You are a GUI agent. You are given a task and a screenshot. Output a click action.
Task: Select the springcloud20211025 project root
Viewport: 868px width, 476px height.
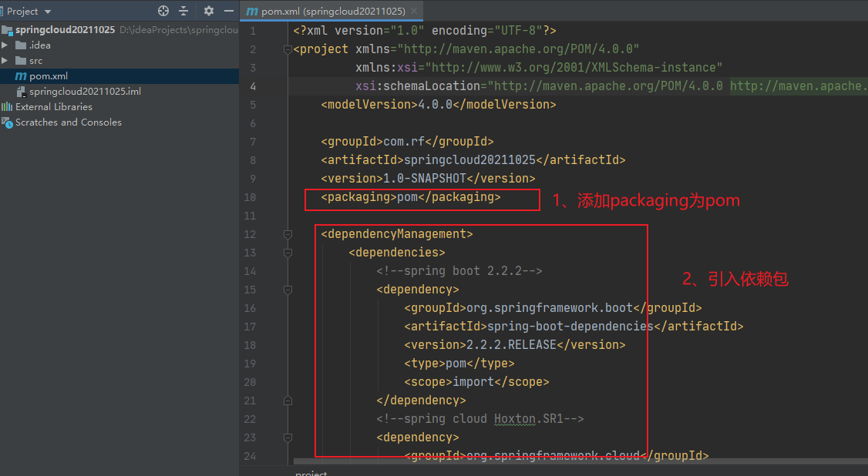65,29
